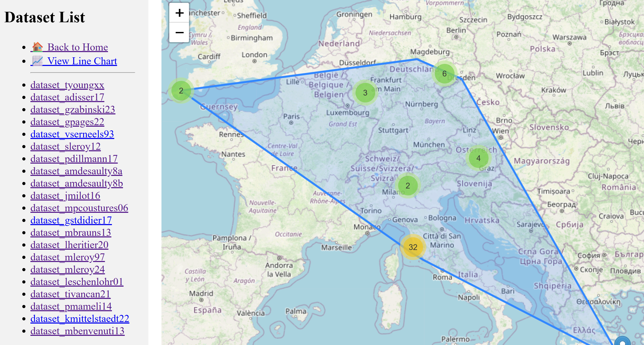Click the map zoom out minus button
Viewport: 644px width, 345px height.
coord(179,32)
